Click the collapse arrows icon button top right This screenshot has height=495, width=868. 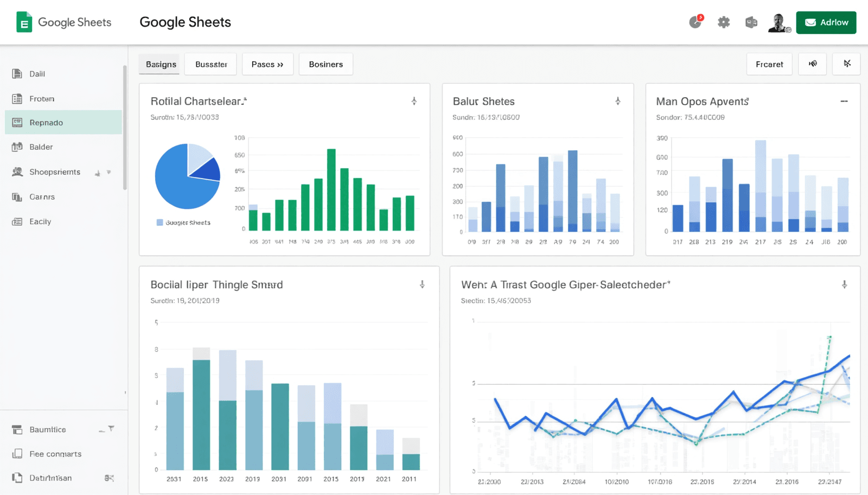(846, 64)
